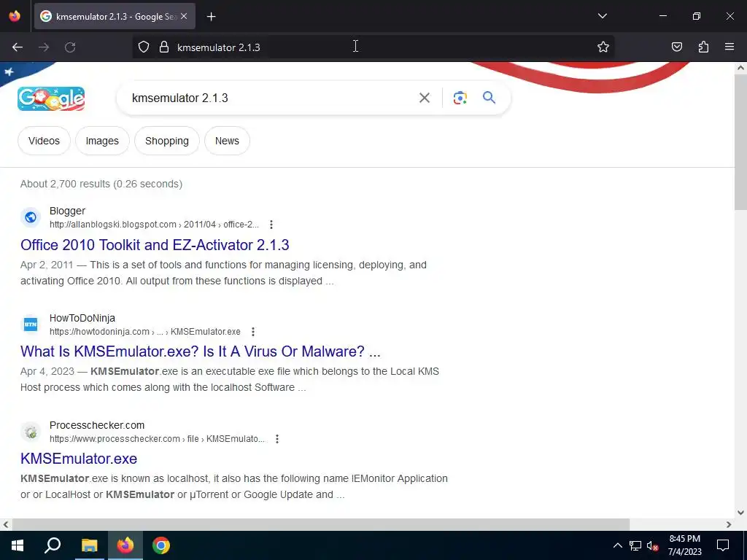Reload the current page
Screen dimensions: 747x560
tap(70, 47)
